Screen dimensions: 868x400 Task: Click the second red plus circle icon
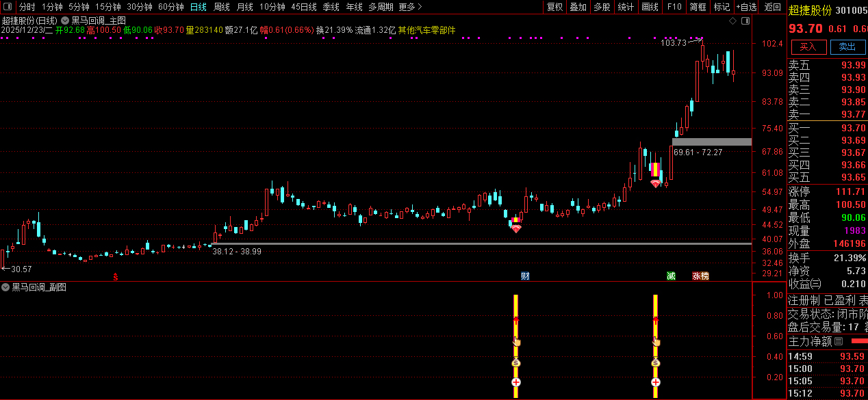[655, 382]
